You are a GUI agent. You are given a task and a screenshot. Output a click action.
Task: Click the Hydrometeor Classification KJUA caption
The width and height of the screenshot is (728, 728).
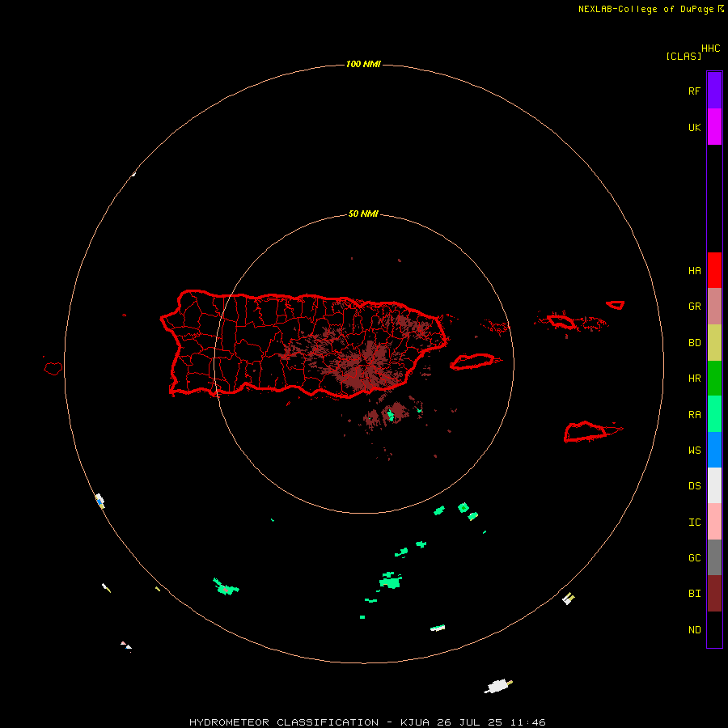(x=367, y=722)
